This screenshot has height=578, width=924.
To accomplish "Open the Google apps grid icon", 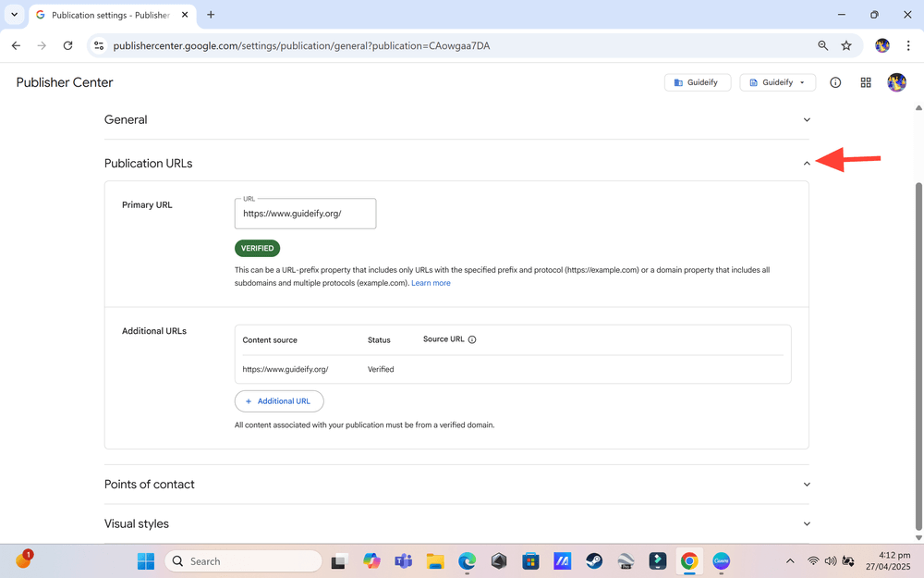I will pyautogui.click(x=866, y=82).
